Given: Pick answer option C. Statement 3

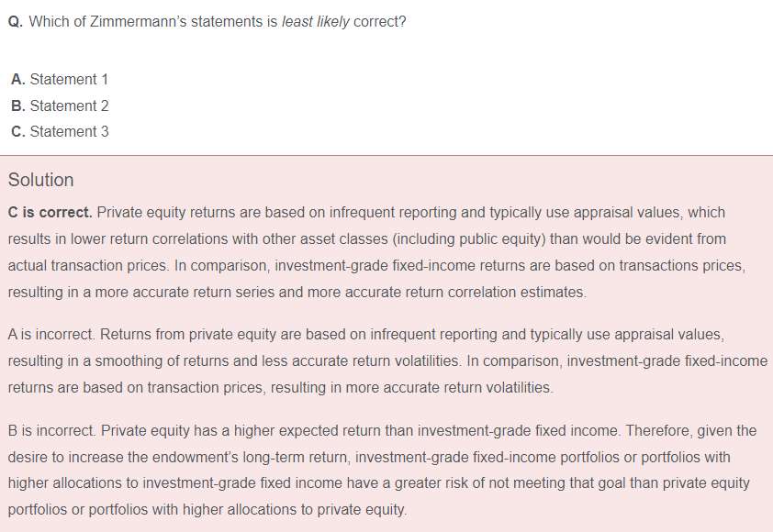Looking at the screenshot, I should (60, 131).
